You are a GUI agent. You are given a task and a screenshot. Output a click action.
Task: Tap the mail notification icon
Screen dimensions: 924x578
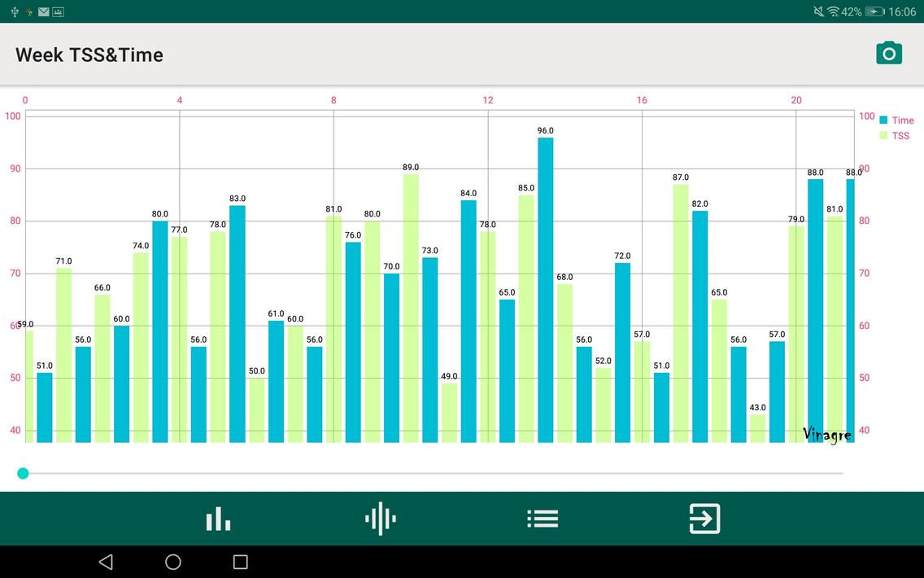click(x=43, y=11)
